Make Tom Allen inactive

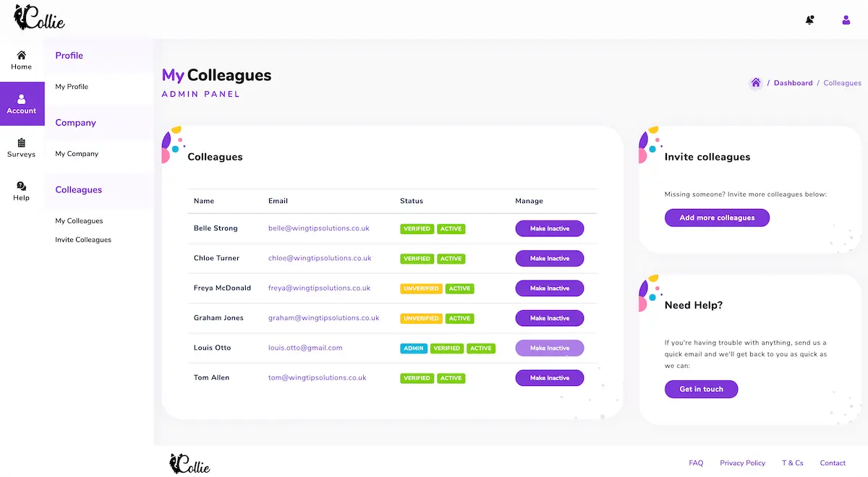coord(549,378)
